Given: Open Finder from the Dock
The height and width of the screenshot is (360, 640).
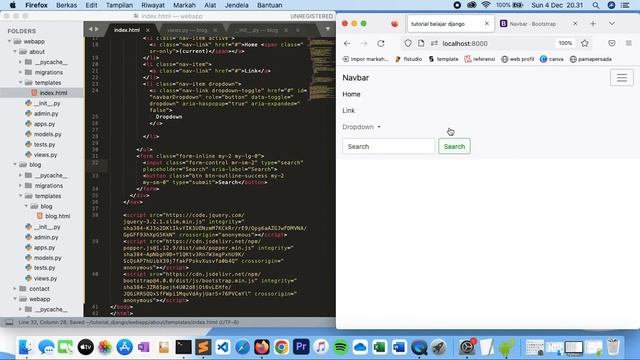Looking at the screenshot, I should point(26,347).
